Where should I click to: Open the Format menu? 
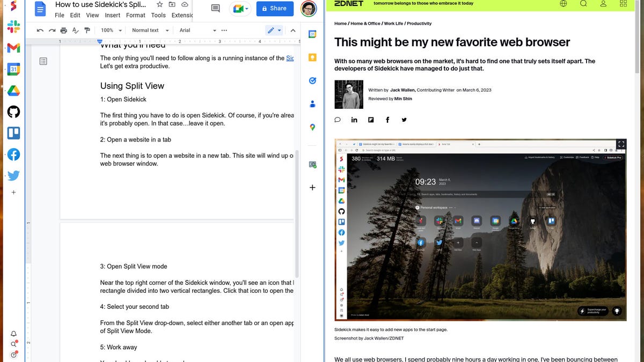pos(135,15)
